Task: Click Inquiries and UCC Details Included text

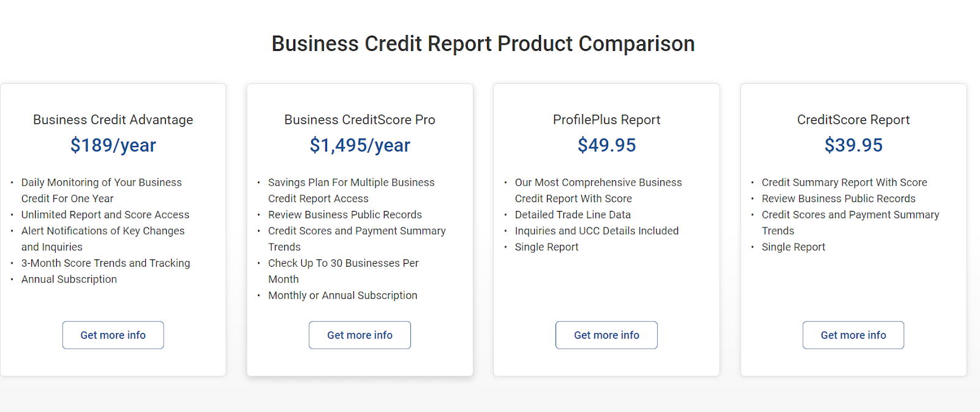Action: coord(597,231)
